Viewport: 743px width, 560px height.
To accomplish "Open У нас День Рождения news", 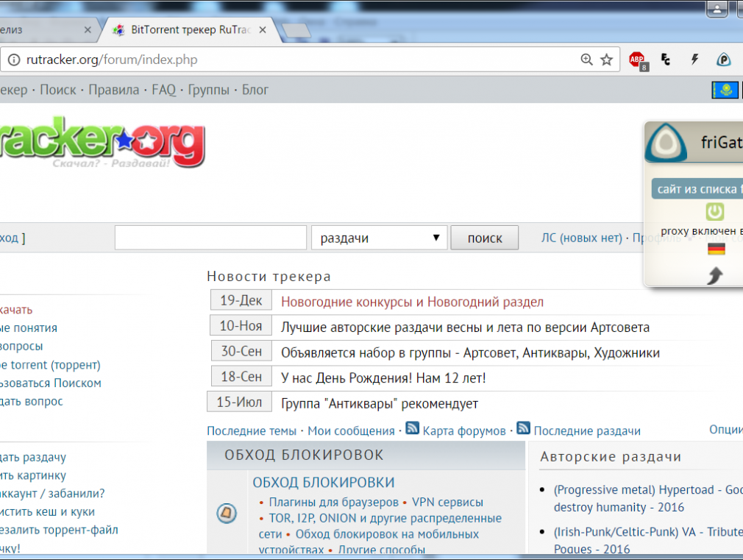I will pyautogui.click(x=383, y=378).
